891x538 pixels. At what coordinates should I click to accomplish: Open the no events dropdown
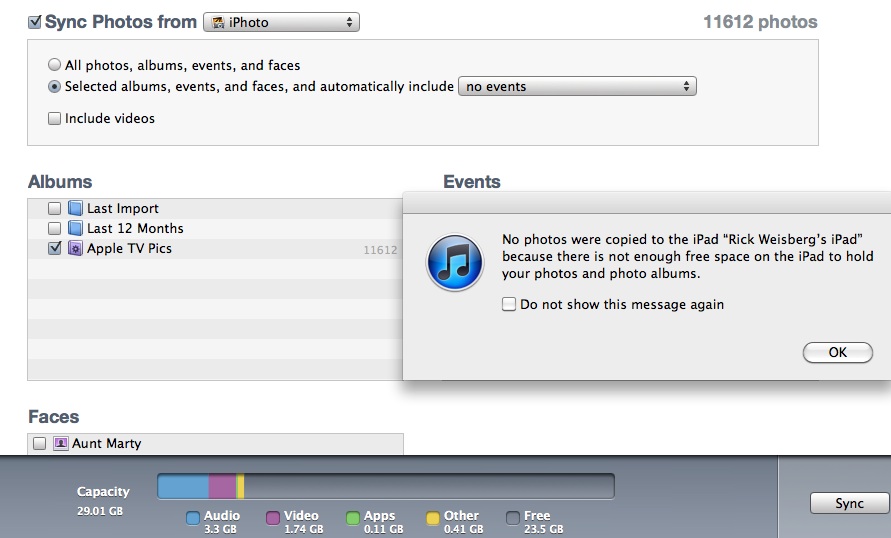[577, 86]
